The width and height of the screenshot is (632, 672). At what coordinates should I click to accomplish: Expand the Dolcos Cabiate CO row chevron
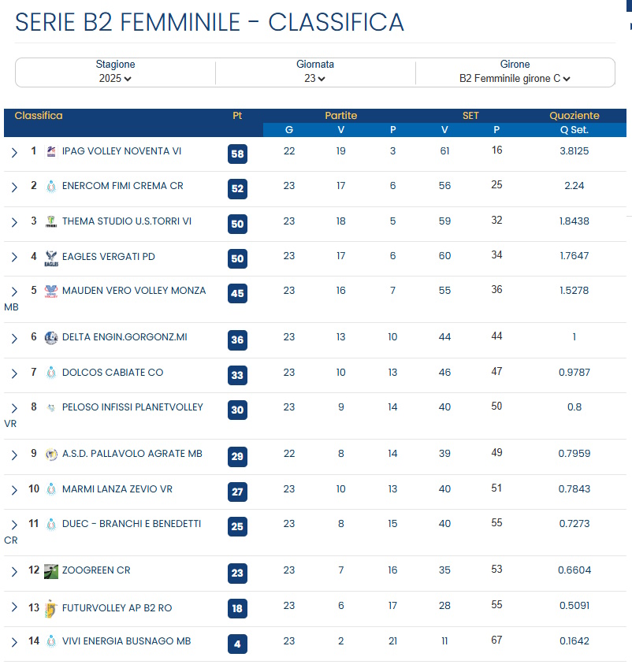14,373
